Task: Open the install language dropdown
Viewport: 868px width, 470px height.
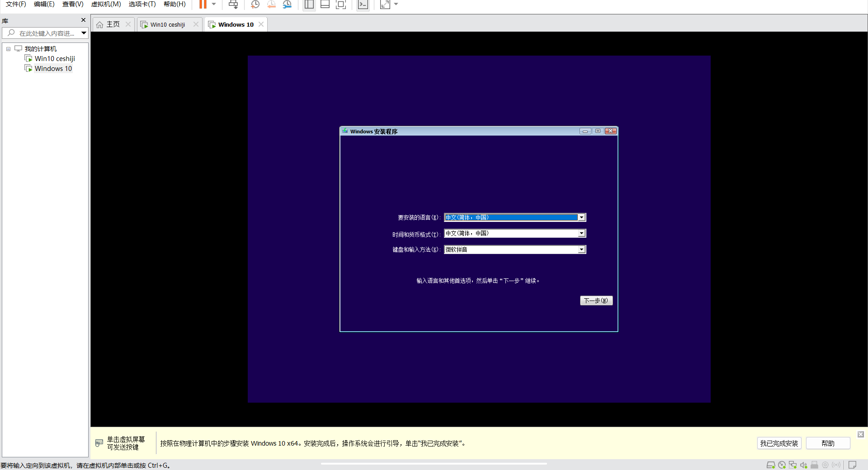Action: click(x=581, y=217)
